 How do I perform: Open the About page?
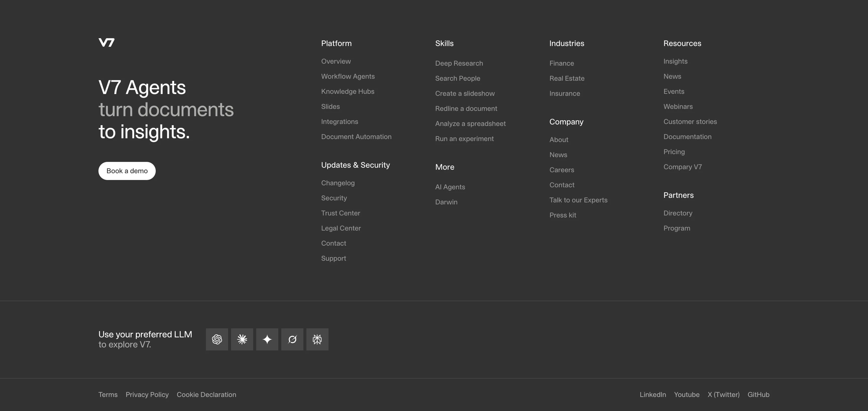[559, 140]
